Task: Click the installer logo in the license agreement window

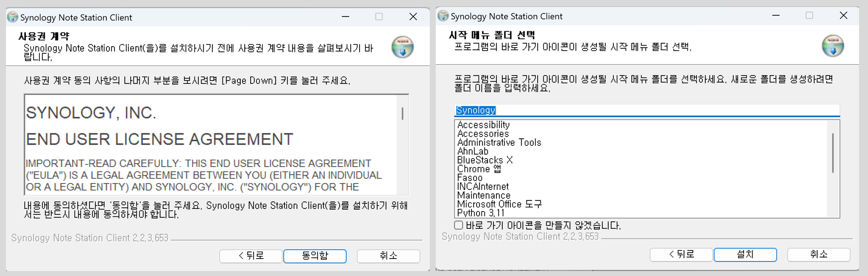Action: pyautogui.click(x=402, y=47)
